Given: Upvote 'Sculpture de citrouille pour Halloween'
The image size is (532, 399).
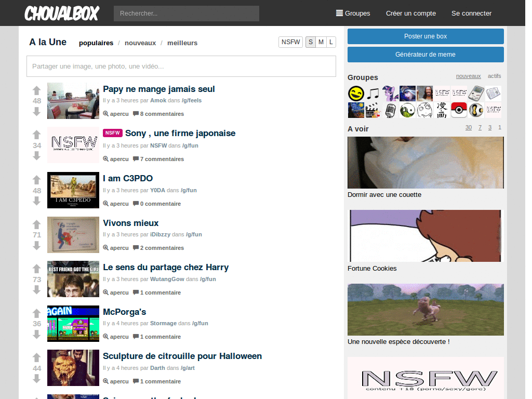Looking at the screenshot, I should [x=37, y=357].
